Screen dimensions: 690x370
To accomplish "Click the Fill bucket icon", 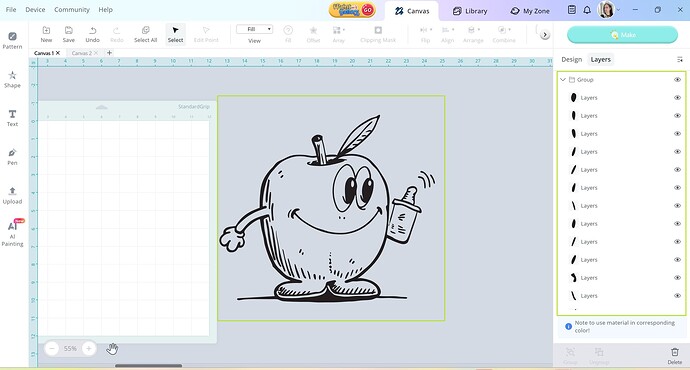I will tap(288, 30).
